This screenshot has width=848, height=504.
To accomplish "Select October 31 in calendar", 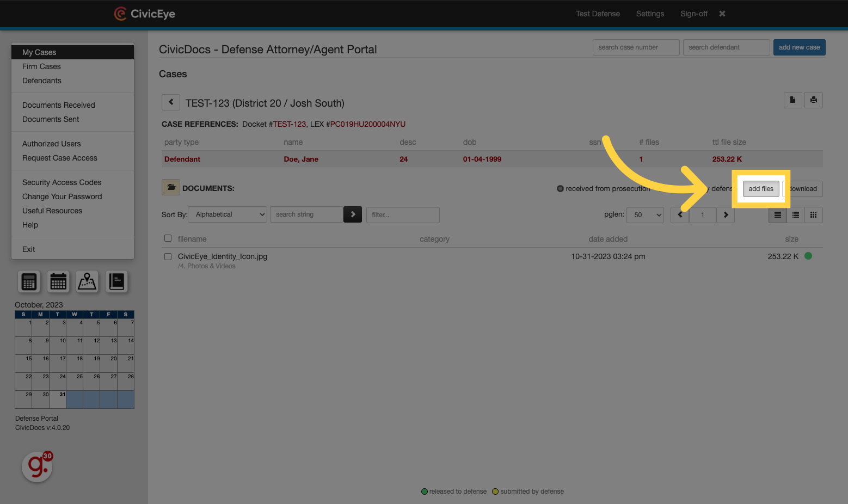I will 58,399.
